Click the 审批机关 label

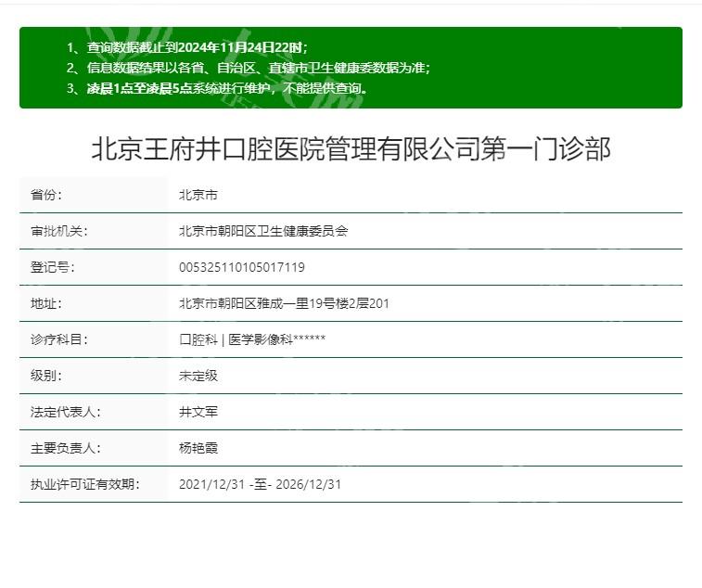(x=59, y=231)
